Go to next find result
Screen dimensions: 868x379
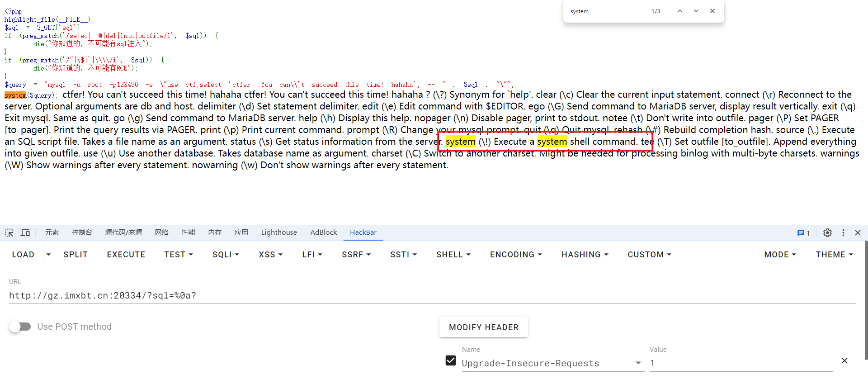pos(696,11)
